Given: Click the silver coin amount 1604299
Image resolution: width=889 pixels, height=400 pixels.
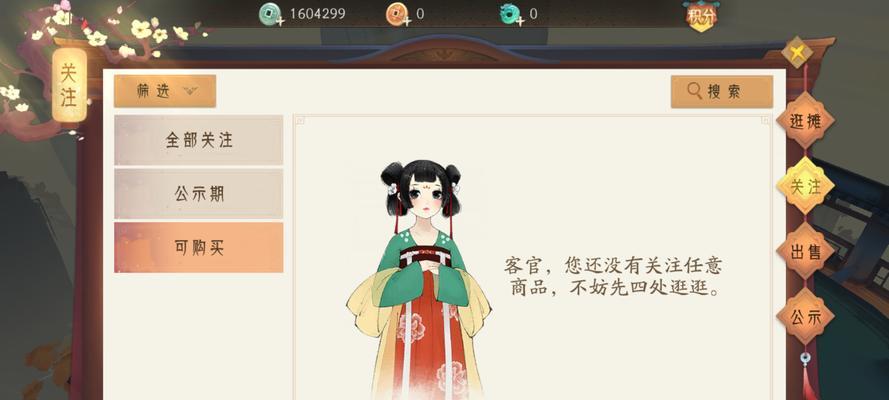Looking at the screenshot, I should (x=318, y=14).
